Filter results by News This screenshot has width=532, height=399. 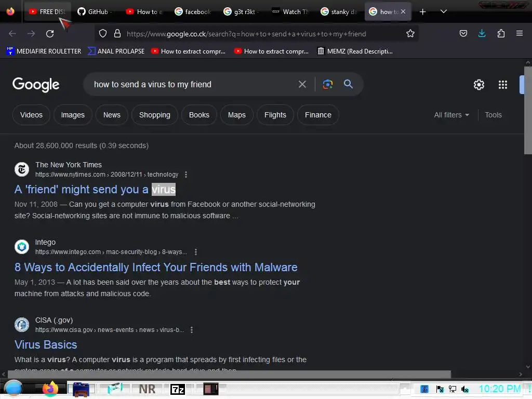point(112,115)
